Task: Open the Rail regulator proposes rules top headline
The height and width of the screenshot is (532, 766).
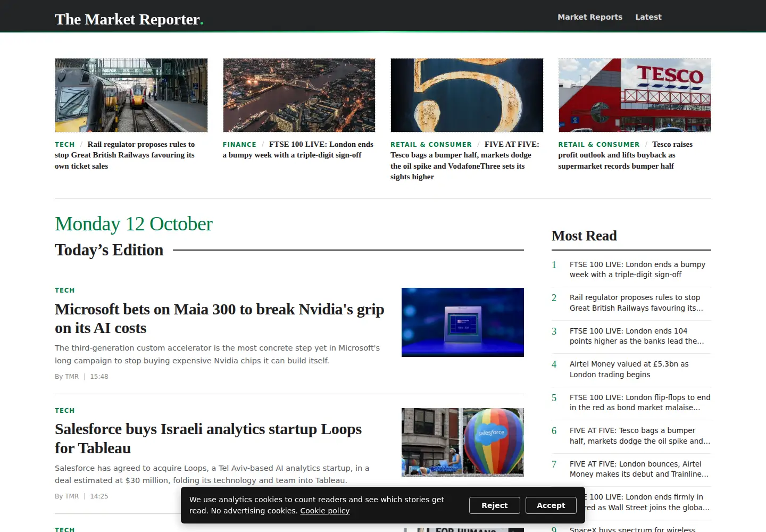Action: tap(125, 155)
